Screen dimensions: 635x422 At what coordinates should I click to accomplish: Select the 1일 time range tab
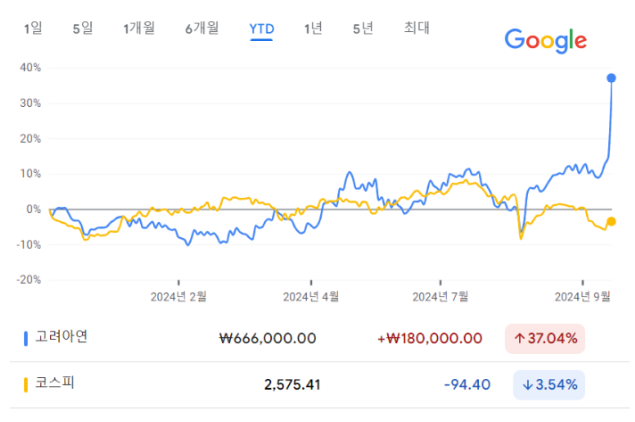pyautogui.click(x=33, y=28)
